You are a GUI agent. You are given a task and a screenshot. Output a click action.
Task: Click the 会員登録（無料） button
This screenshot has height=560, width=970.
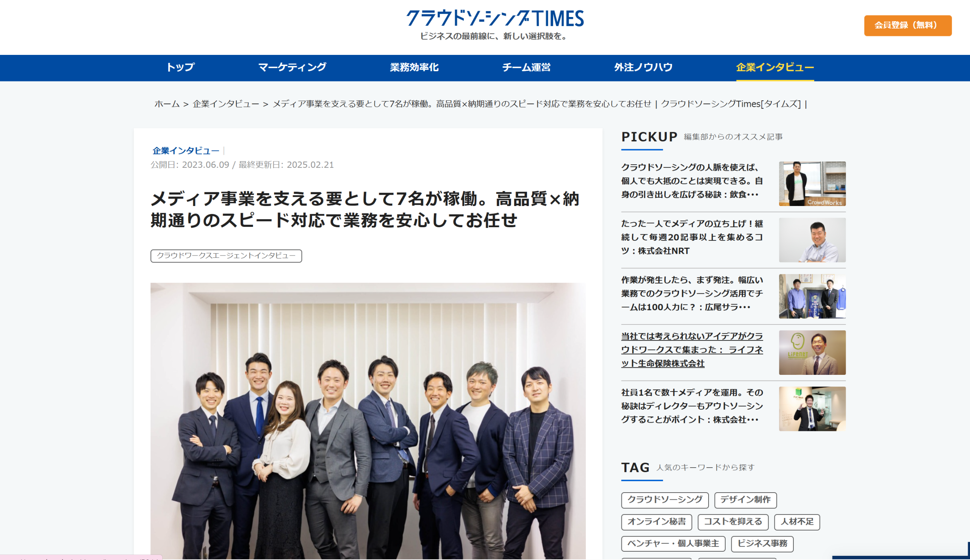907,25
